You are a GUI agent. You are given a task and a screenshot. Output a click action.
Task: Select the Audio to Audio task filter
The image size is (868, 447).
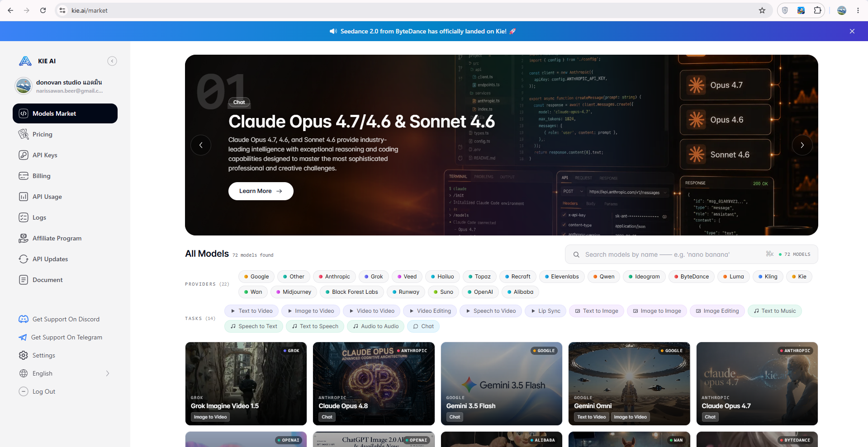pyautogui.click(x=376, y=326)
